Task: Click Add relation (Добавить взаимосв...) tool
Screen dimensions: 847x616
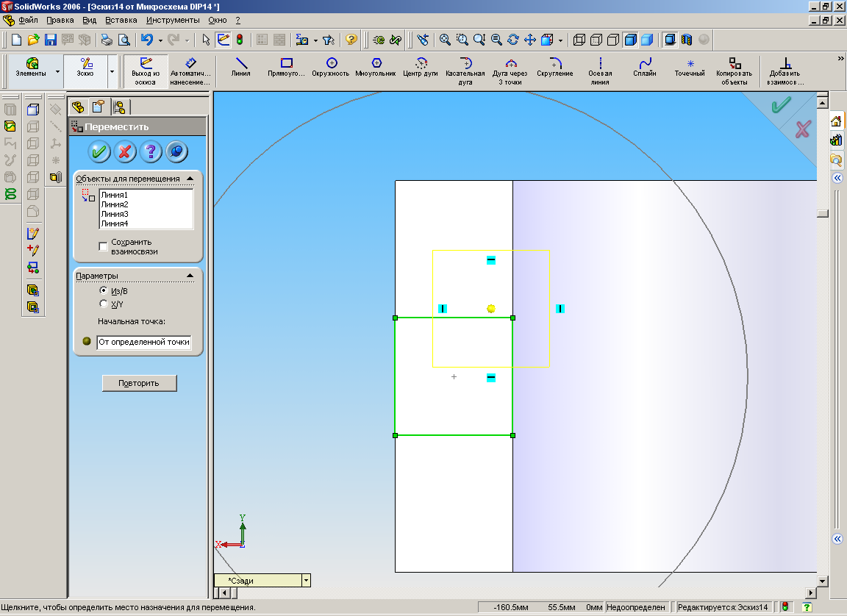Action: [785, 71]
